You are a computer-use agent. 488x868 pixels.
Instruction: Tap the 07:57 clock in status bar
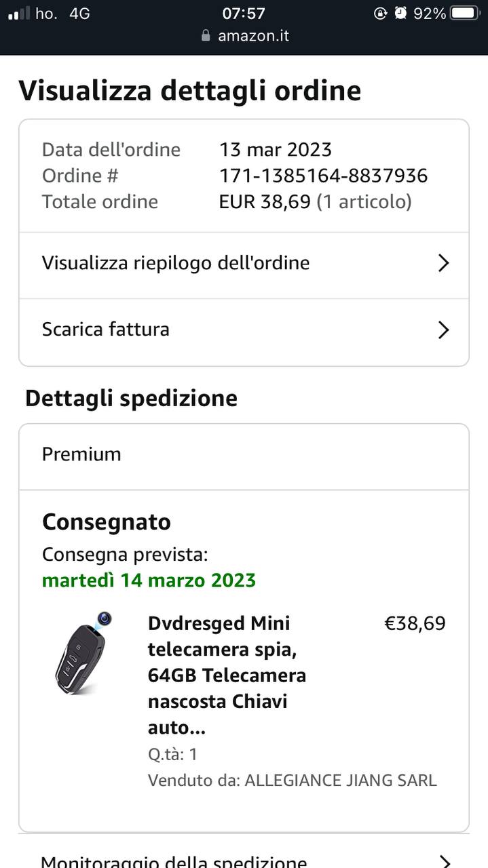click(244, 13)
